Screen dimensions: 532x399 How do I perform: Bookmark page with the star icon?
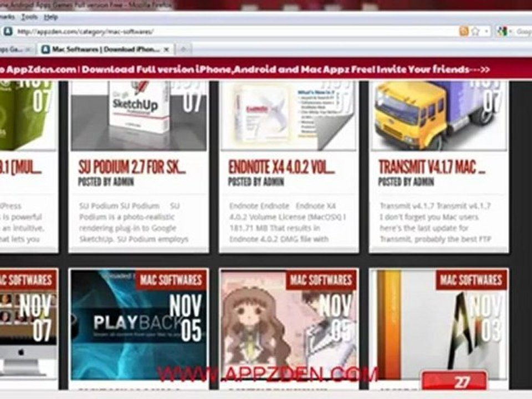tap(475, 32)
